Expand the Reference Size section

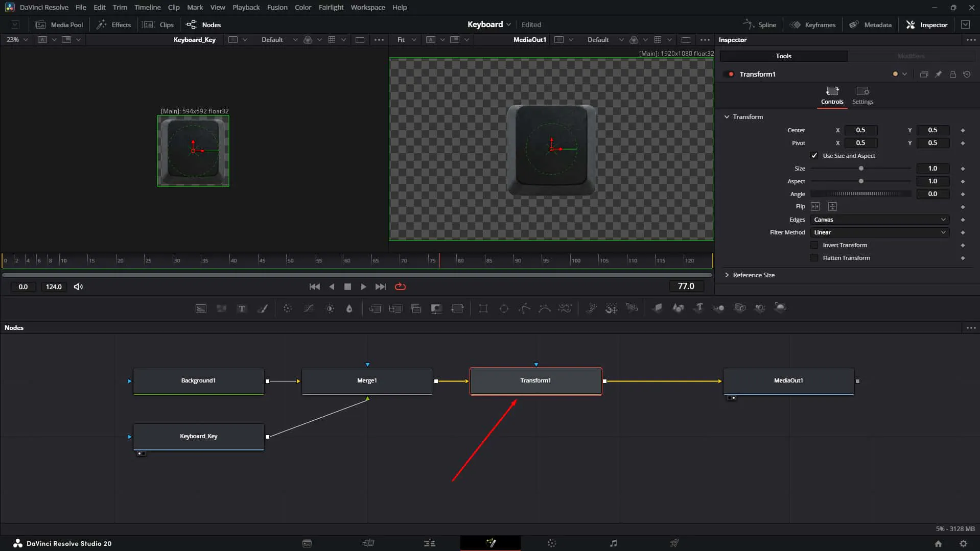[x=727, y=275]
